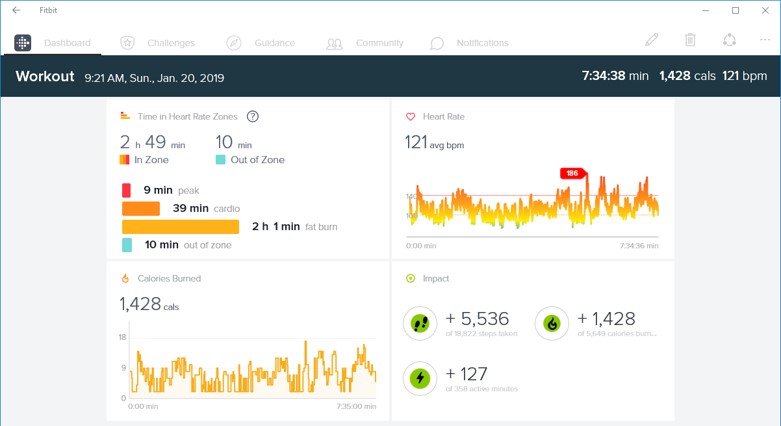Click the calories flame impact icon
Screen dimensions: 781x426
pos(551,323)
